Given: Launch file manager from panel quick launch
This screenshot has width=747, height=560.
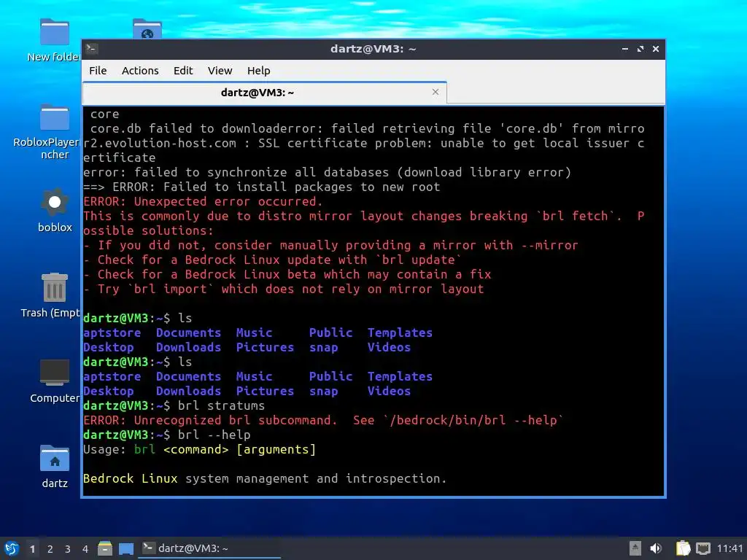Looking at the screenshot, I should coord(105,548).
